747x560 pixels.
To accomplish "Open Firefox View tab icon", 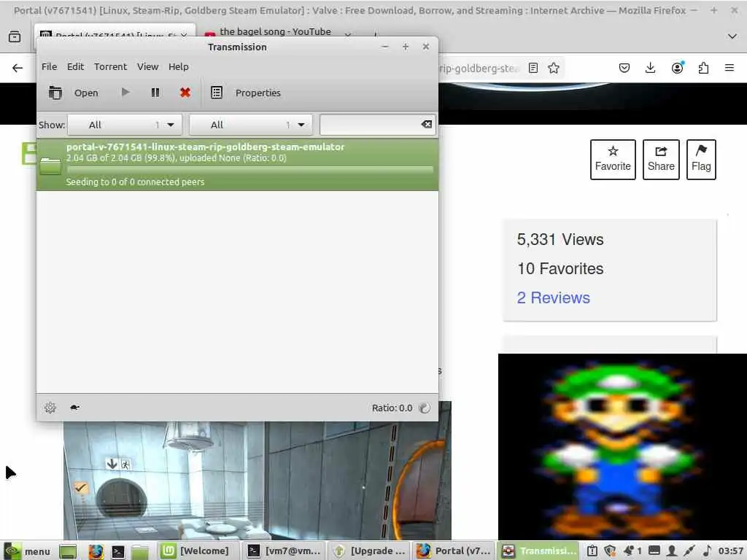I will pyautogui.click(x=15, y=36).
